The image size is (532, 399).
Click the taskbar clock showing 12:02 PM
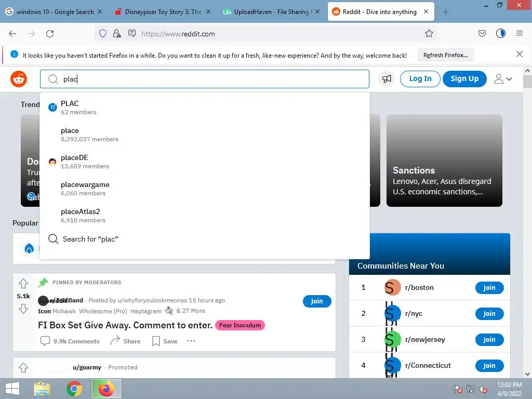point(509,389)
